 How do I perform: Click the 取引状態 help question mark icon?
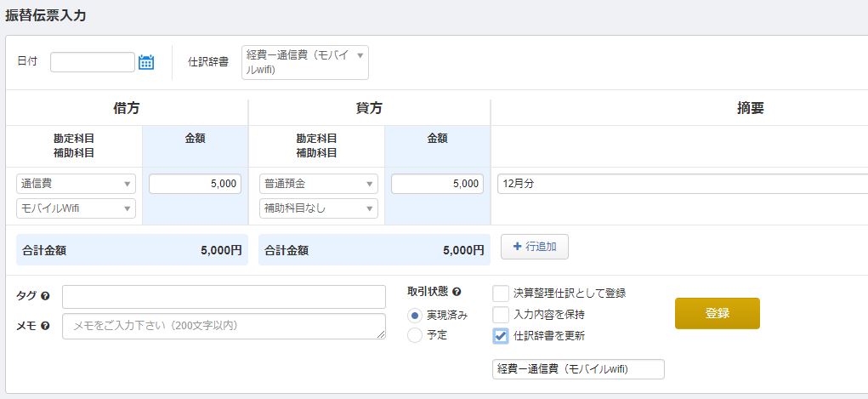(x=457, y=292)
